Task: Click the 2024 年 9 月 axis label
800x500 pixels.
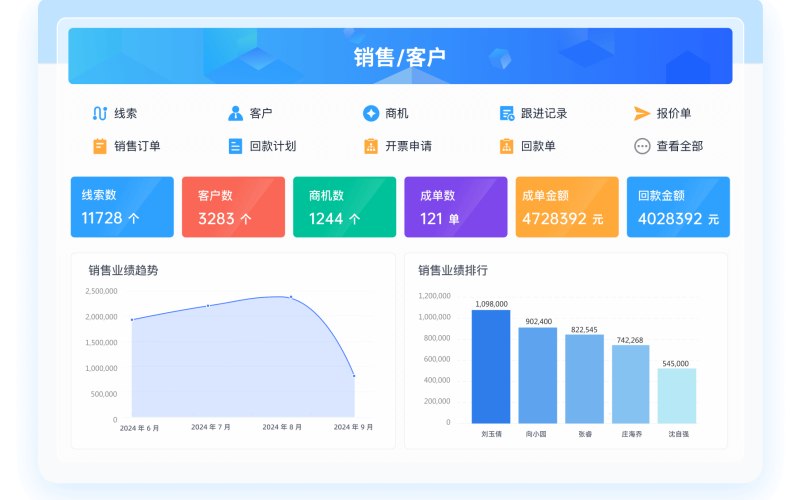Action: (x=353, y=427)
